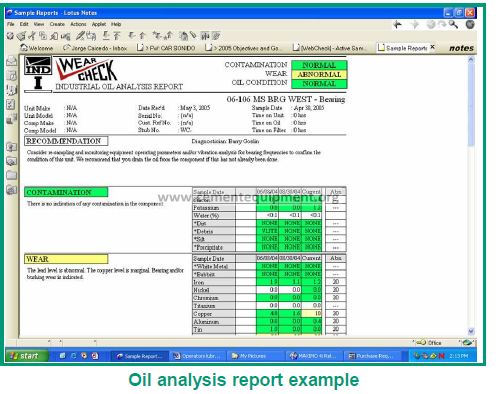Click the scissors Cut toolbar icon
Image resolution: width=500 pixels, height=394 pixels.
32,36
